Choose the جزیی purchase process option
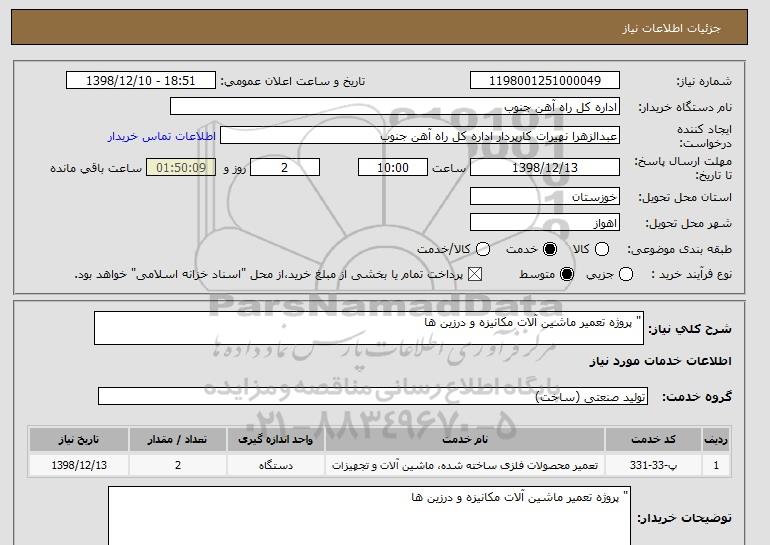 point(626,274)
